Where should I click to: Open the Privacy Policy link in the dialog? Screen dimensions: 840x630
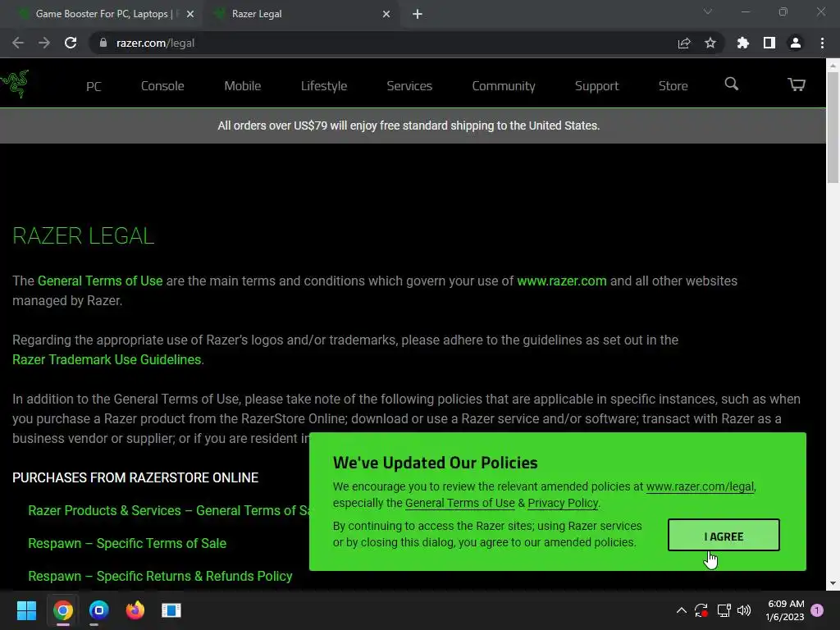(563, 503)
